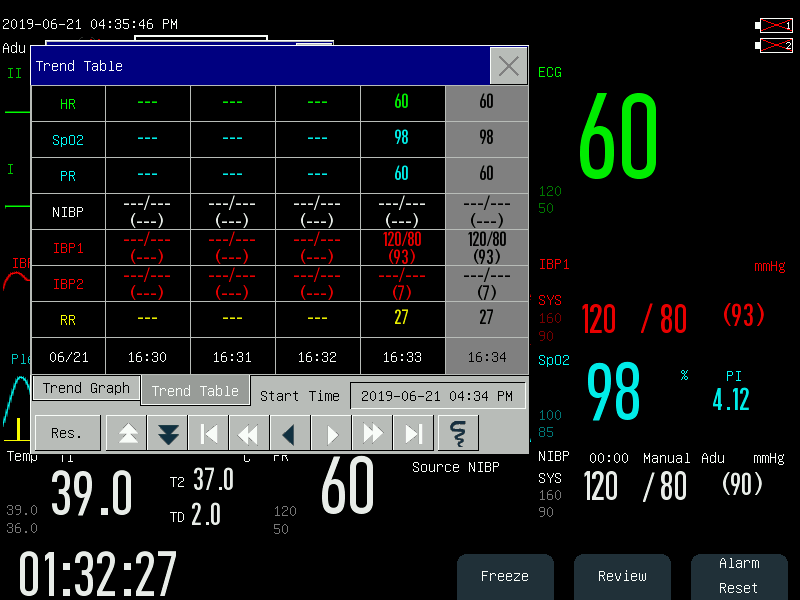800x600 pixels.
Task: Click the IBP1 mean (93) value
Action: click(x=744, y=315)
